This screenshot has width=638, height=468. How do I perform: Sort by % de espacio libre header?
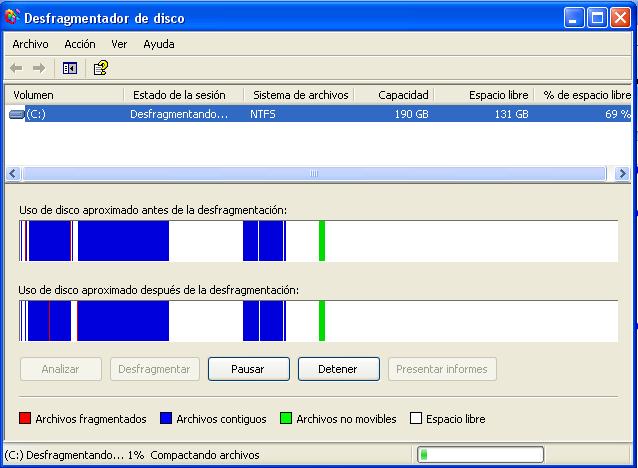pos(583,95)
